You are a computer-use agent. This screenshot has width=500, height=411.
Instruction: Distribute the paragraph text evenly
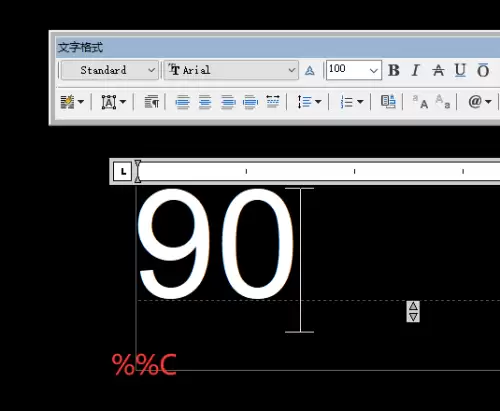273,102
